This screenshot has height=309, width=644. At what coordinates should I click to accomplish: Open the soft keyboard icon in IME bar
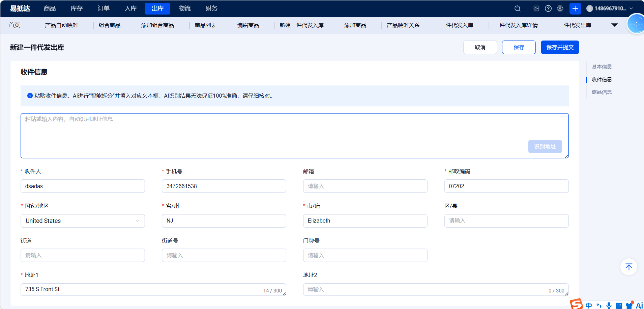619,306
